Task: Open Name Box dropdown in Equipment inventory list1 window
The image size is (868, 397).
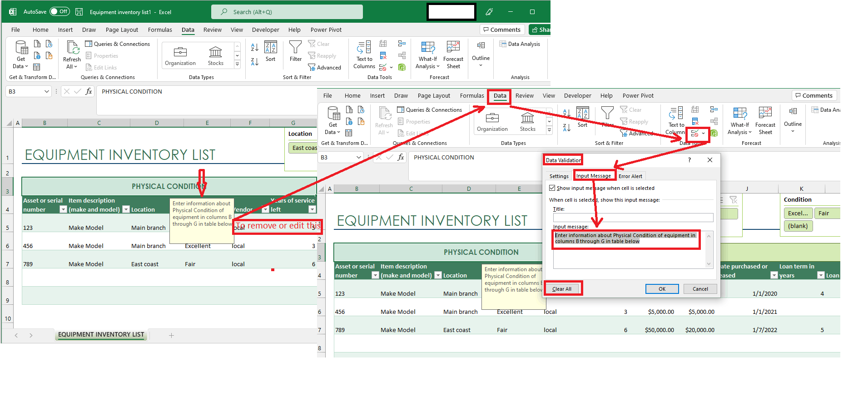Action: click(46, 92)
